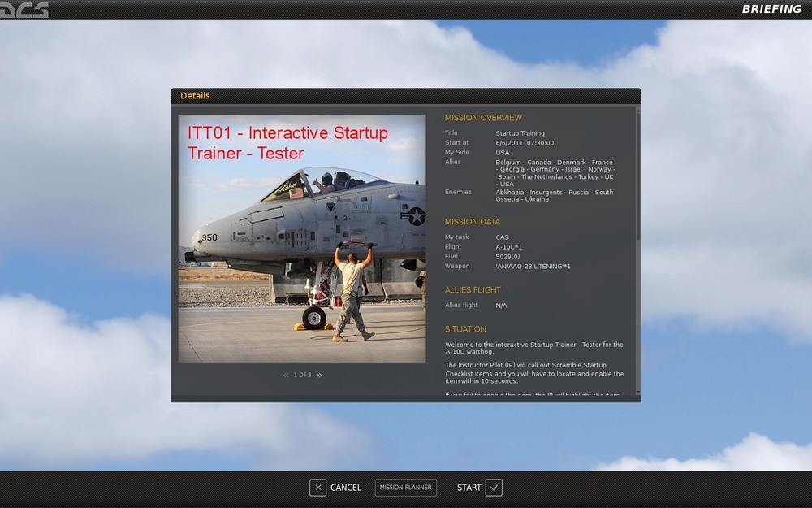Click the My task value 'CAS'
This screenshot has height=508, width=812.
click(x=502, y=237)
